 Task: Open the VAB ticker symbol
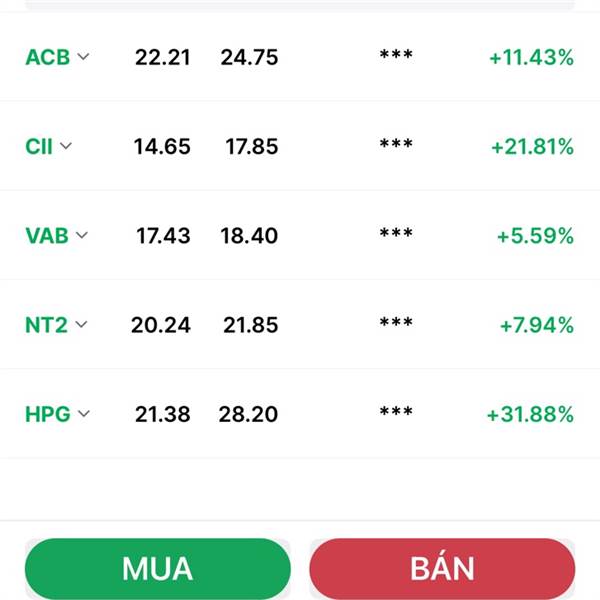(x=47, y=235)
